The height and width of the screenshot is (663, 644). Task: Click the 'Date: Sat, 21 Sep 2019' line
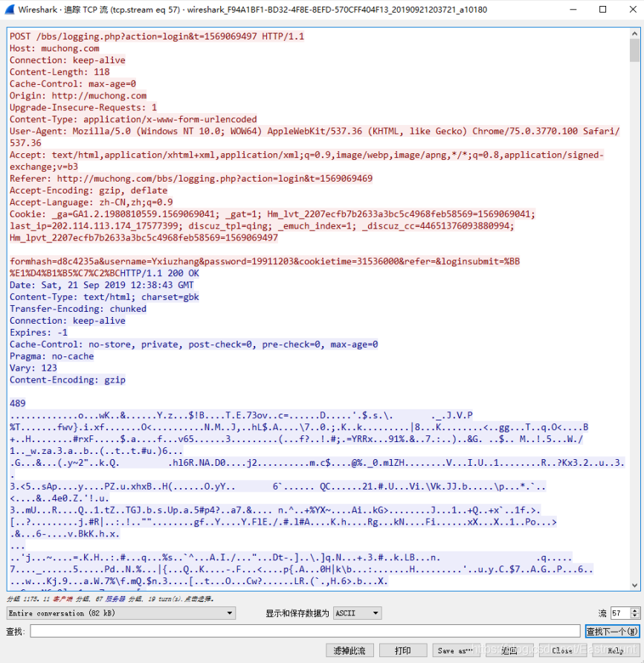click(x=102, y=285)
